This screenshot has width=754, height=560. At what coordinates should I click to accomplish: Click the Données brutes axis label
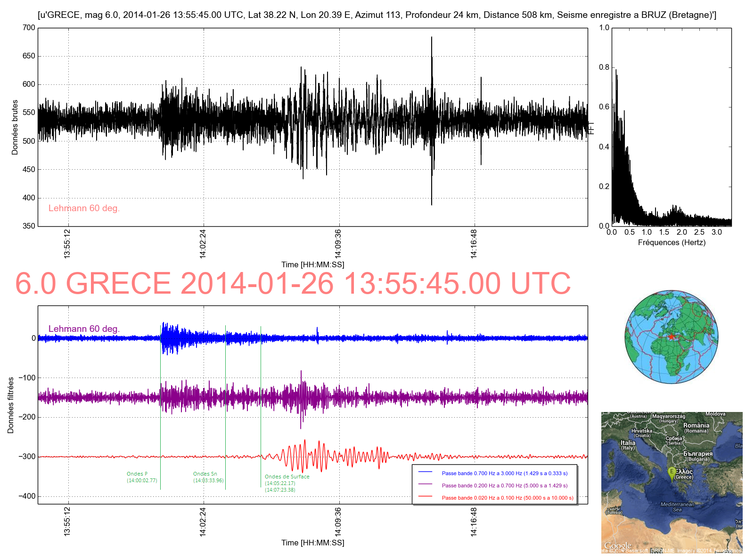point(15,127)
